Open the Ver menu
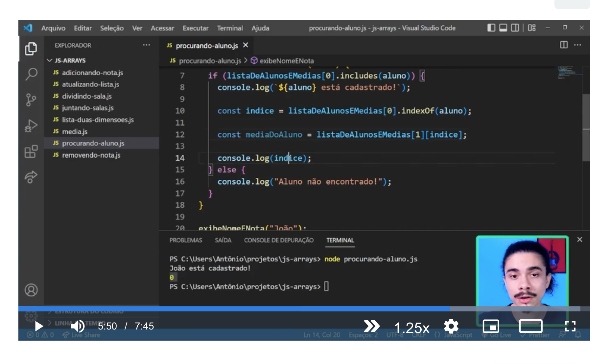The height and width of the screenshot is (364, 610). (137, 28)
